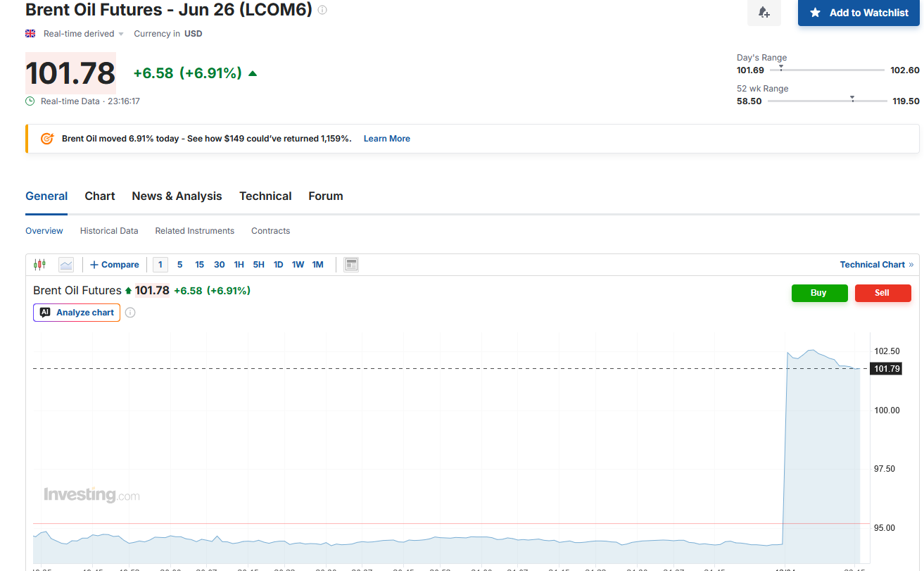Viewport: 924px width, 571px height.
Task: Click the Brent Oil moved 6.91% banner text
Action: pyautogui.click(x=207, y=139)
